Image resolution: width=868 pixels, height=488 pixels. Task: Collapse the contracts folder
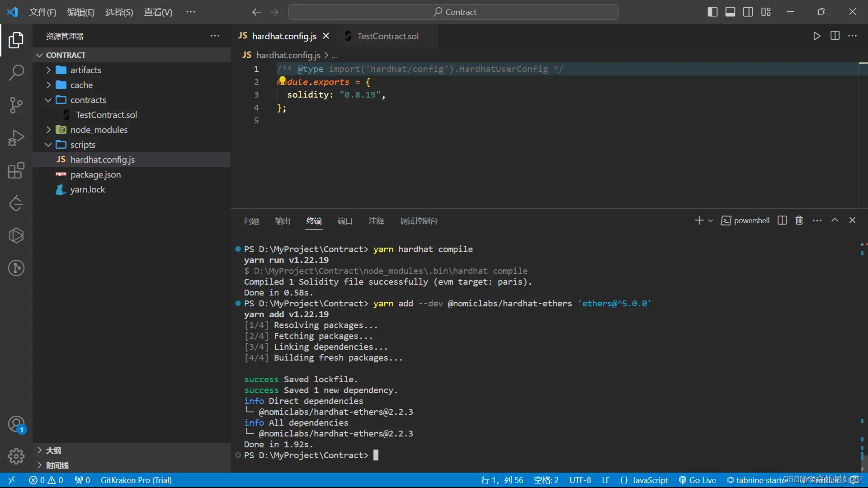[x=88, y=100]
